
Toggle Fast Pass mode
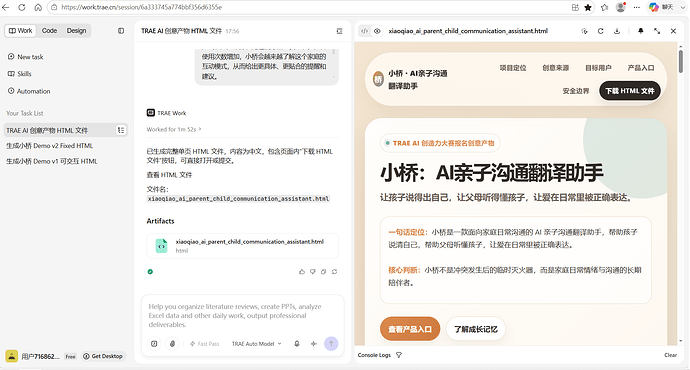204,344
